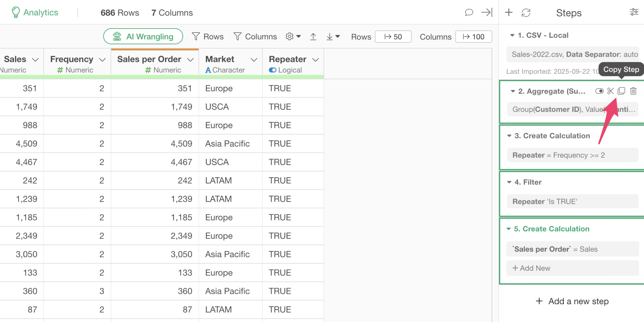Open the Sales per Order column menu
The image size is (644, 322).
191,60
